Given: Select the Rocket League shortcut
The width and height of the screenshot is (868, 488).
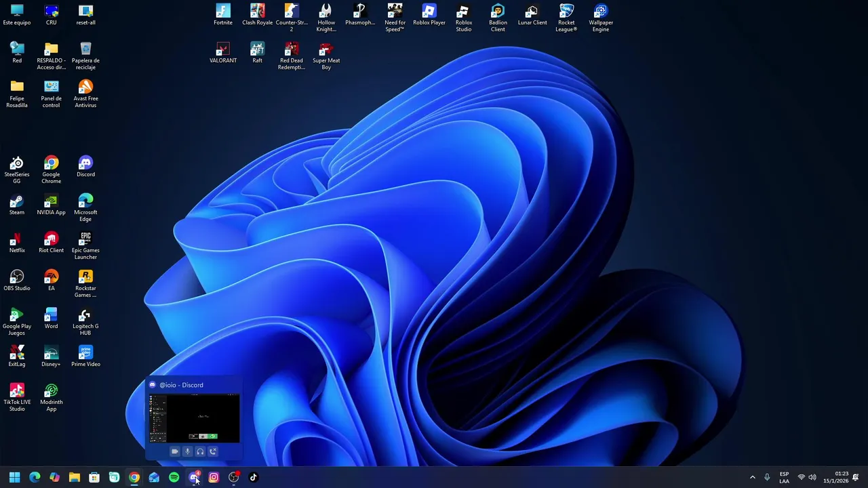Looking at the screenshot, I should point(566,18).
